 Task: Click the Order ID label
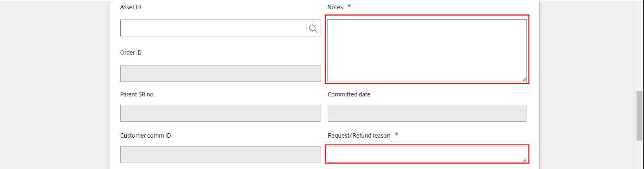[x=131, y=53]
